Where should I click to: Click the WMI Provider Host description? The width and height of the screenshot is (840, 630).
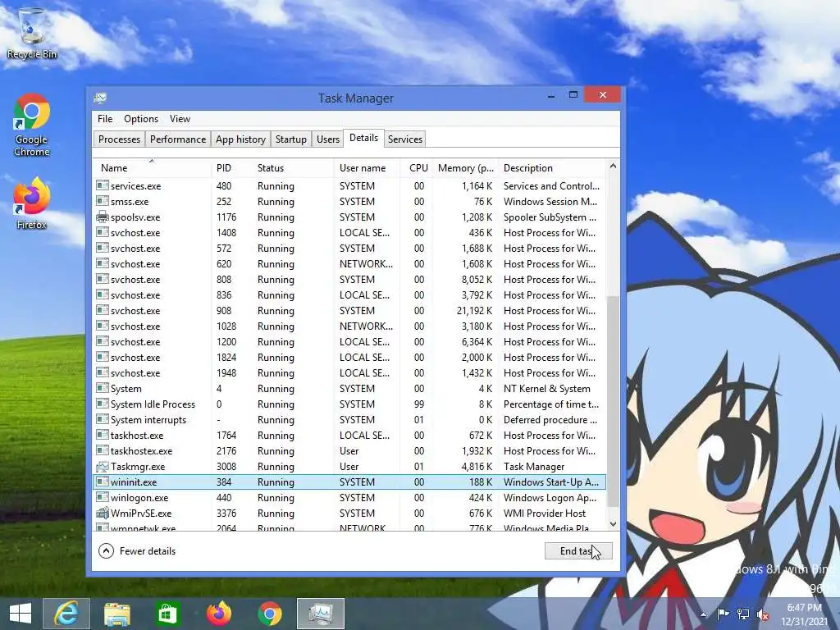pos(545,514)
